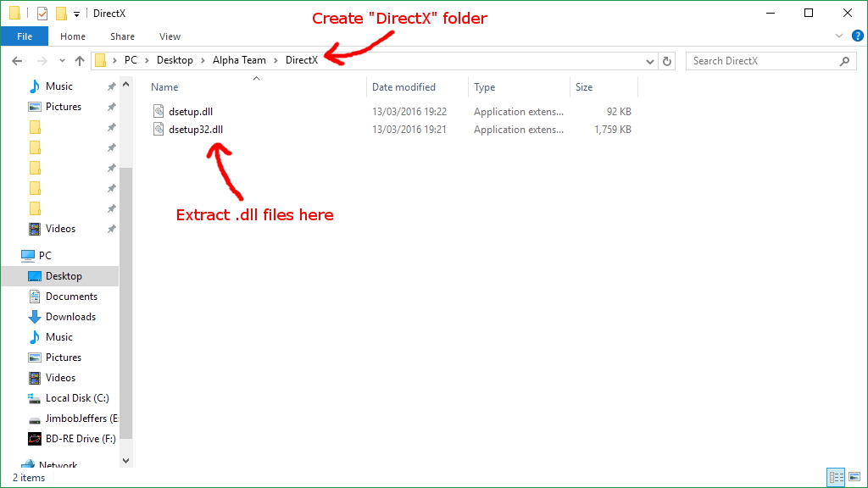This screenshot has height=488, width=868.
Task: Open the Home ribbon tab
Action: coord(73,36)
